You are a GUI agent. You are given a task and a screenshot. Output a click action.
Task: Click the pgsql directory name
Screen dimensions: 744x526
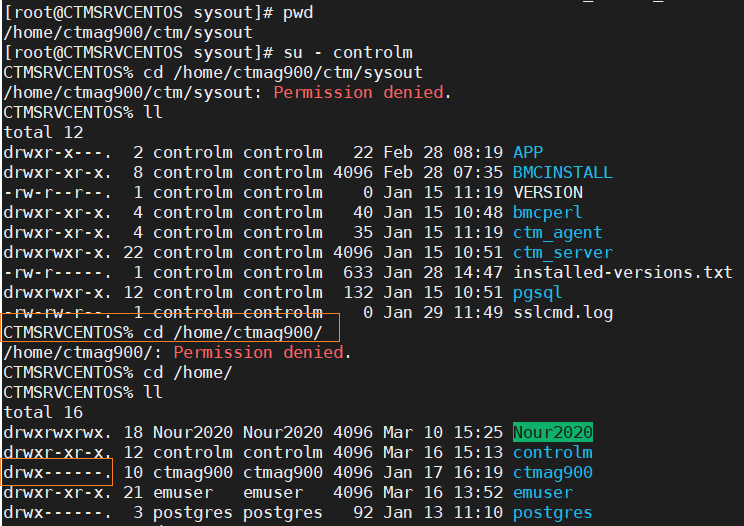click(538, 293)
